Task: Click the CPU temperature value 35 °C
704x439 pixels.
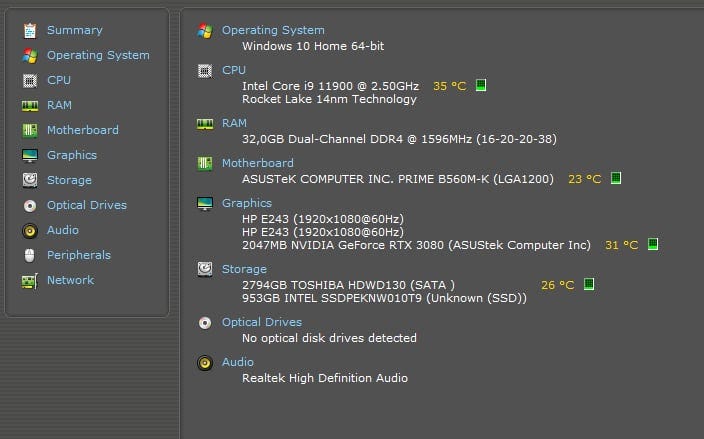Action: 449,86
